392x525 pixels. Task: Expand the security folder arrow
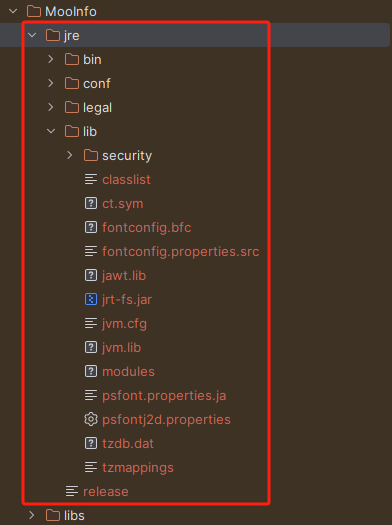[70, 155]
